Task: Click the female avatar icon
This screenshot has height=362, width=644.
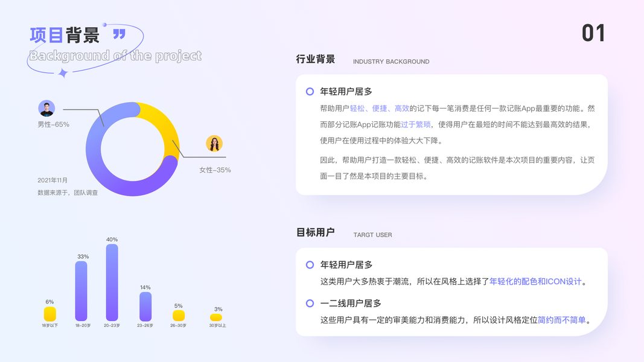Action: tap(214, 144)
